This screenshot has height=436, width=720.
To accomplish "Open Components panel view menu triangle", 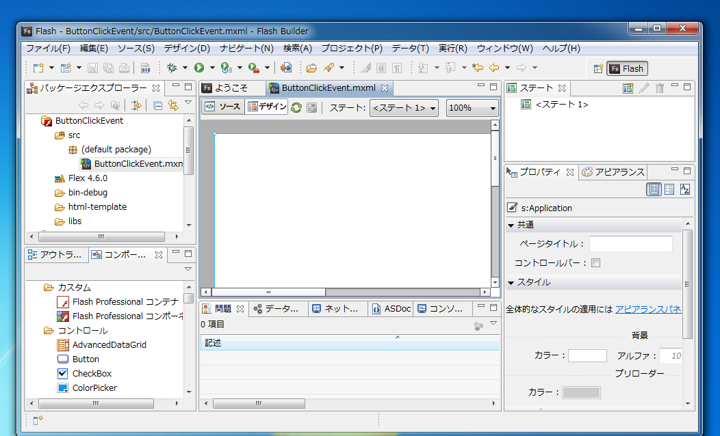I will (188, 269).
